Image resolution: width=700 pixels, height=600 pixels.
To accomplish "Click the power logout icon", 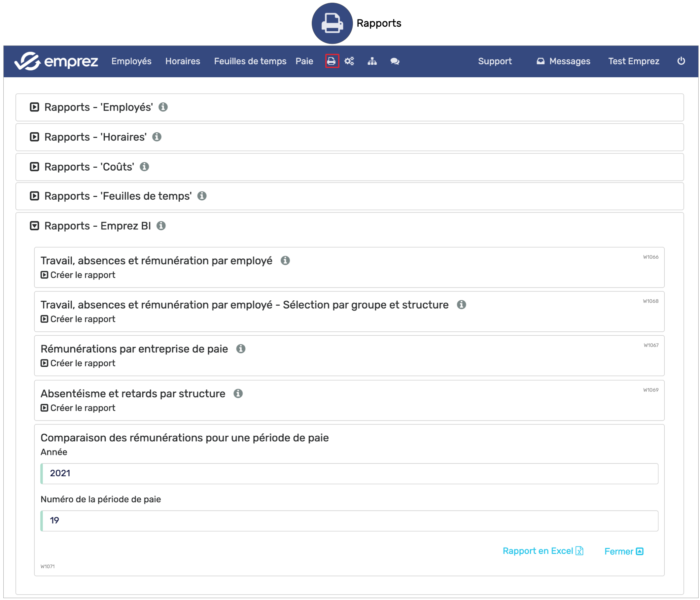I will pyautogui.click(x=681, y=61).
